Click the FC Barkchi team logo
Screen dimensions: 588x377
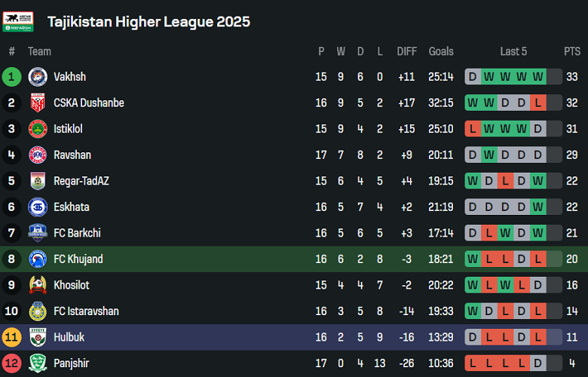38,233
